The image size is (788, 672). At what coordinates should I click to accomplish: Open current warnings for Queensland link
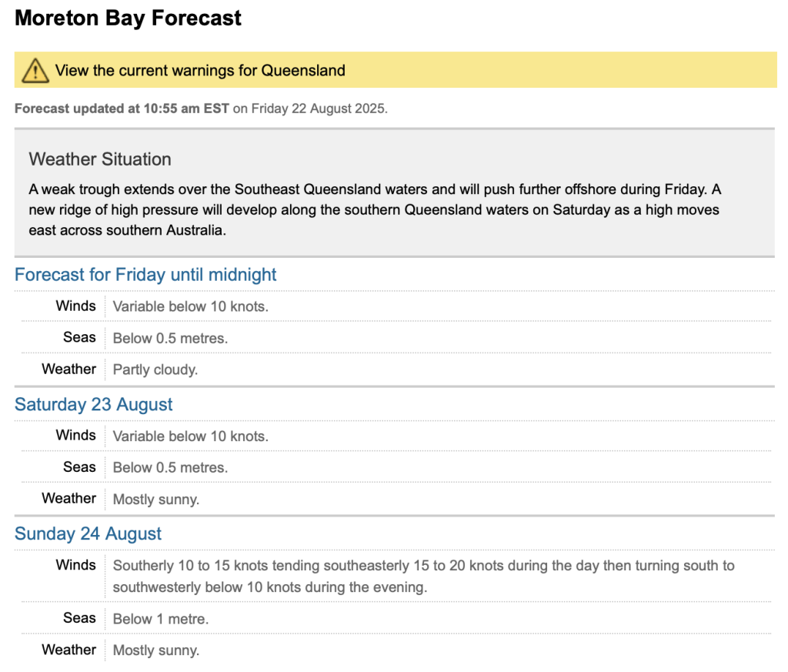[200, 71]
